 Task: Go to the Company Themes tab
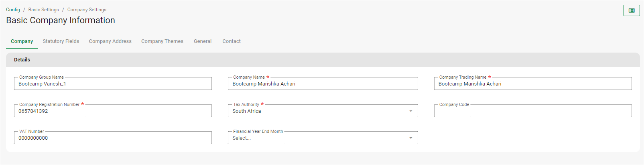click(162, 41)
